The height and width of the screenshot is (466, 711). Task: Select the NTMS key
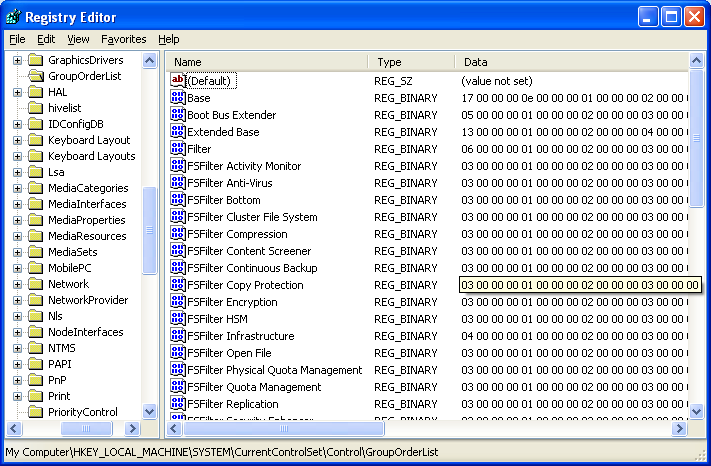pos(62,348)
